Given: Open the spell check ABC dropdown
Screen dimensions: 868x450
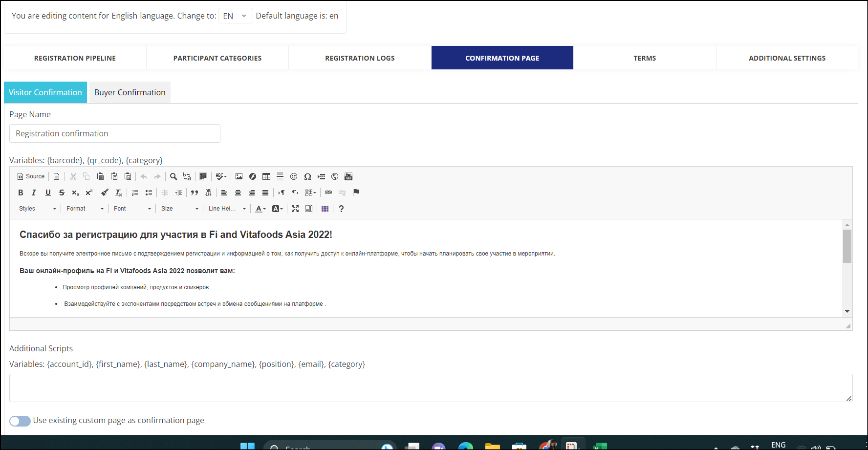Looking at the screenshot, I should [x=221, y=176].
